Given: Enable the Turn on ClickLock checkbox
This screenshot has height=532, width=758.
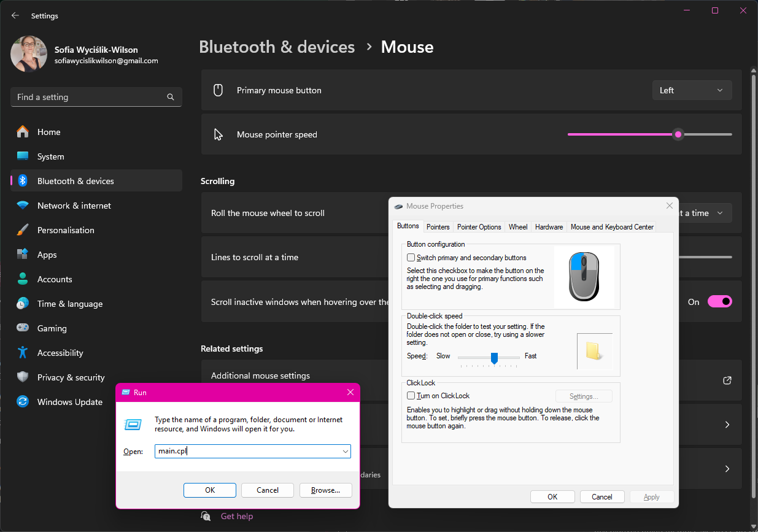Looking at the screenshot, I should tap(411, 396).
